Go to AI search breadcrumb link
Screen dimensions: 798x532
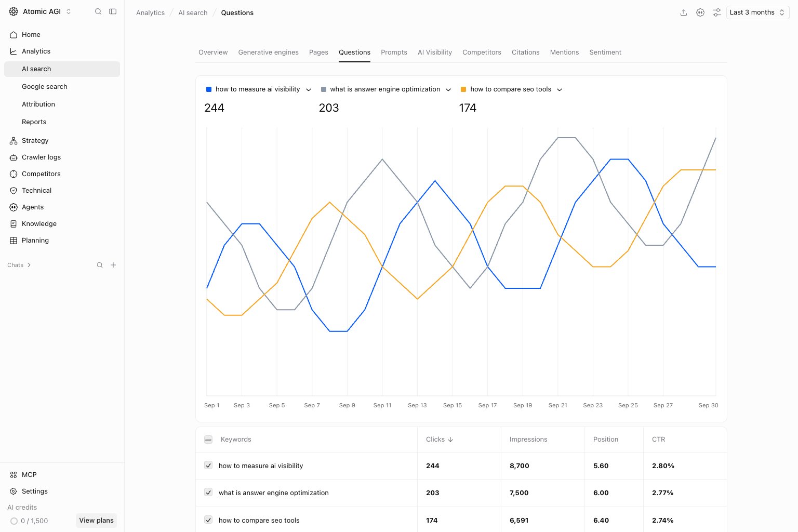pos(193,13)
